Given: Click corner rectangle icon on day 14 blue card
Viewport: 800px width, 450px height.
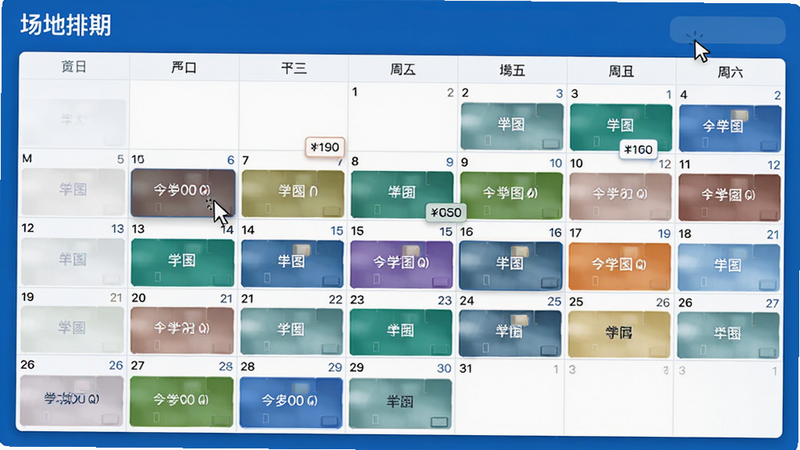Looking at the screenshot, I should (x=331, y=281).
